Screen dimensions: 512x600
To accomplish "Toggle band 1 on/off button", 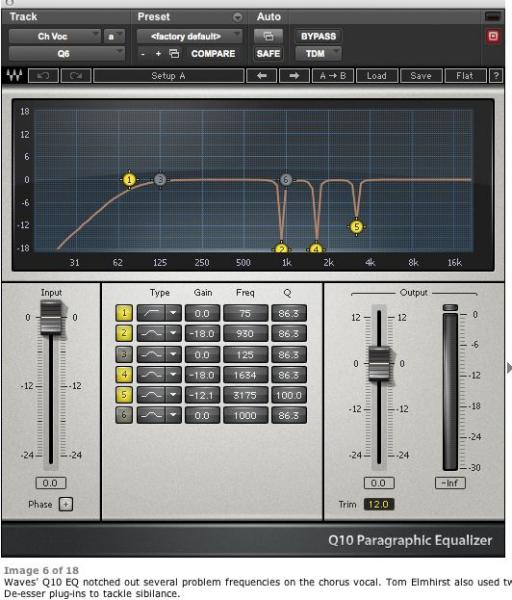I will (x=124, y=313).
